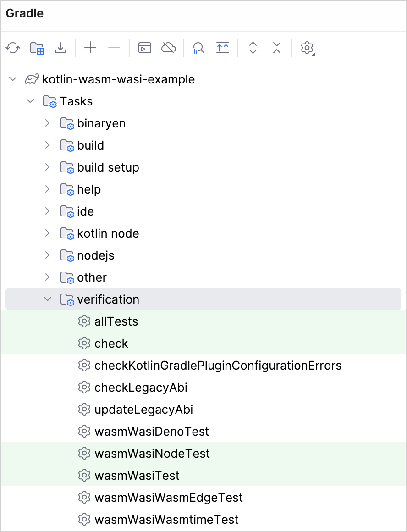
Task: Click the binaryen folder icon
Action: [x=67, y=123]
